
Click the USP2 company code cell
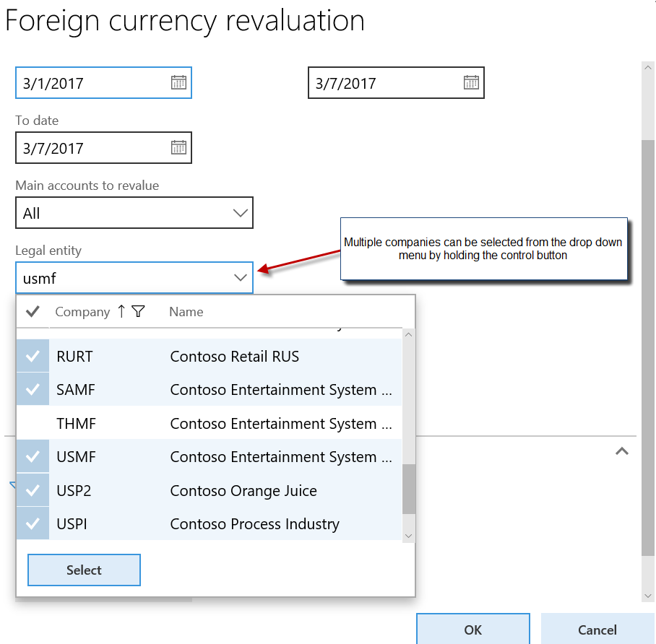pyautogui.click(x=74, y=490)
